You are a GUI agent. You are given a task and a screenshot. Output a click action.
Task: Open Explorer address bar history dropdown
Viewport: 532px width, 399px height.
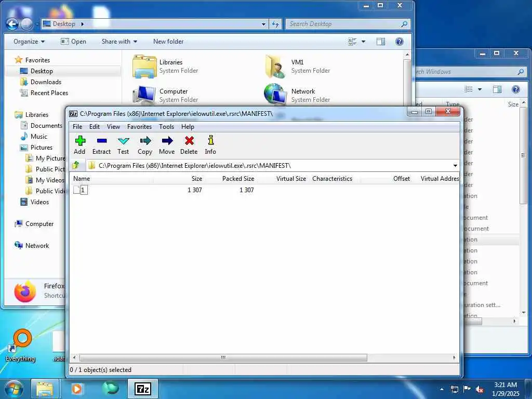(263, 24)
